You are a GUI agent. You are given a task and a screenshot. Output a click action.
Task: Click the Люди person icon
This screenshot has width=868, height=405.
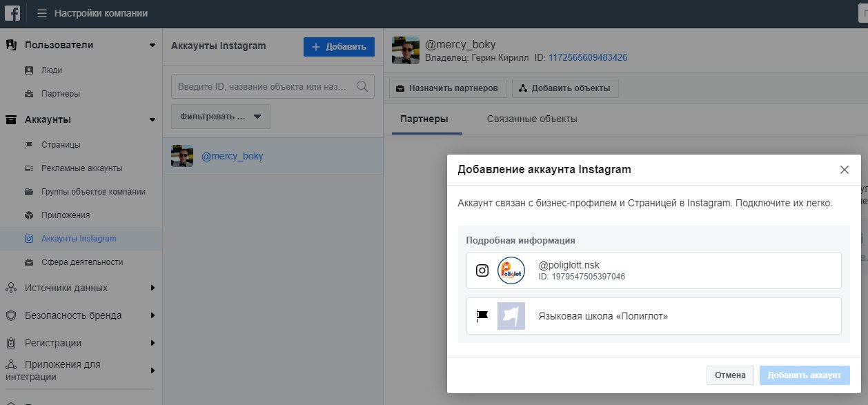coord(28,70)
